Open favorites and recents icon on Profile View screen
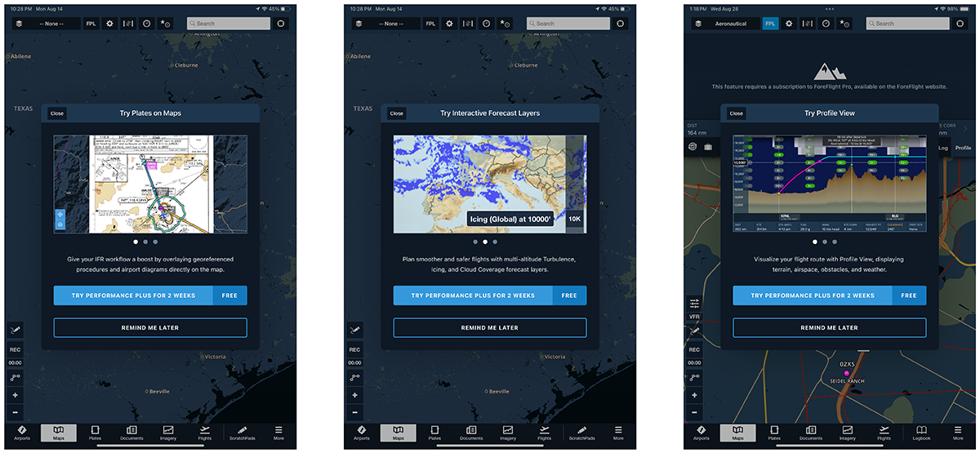 pos(844,24)
